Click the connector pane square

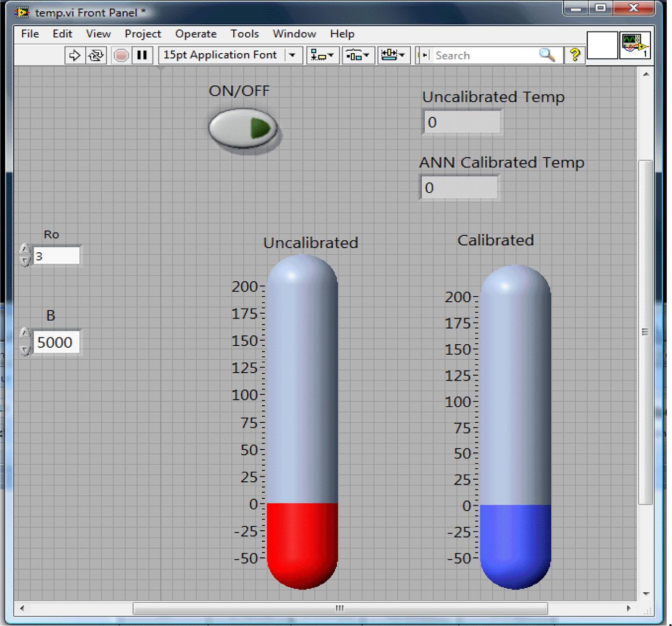pyautogui.click(x=602, y=45)
